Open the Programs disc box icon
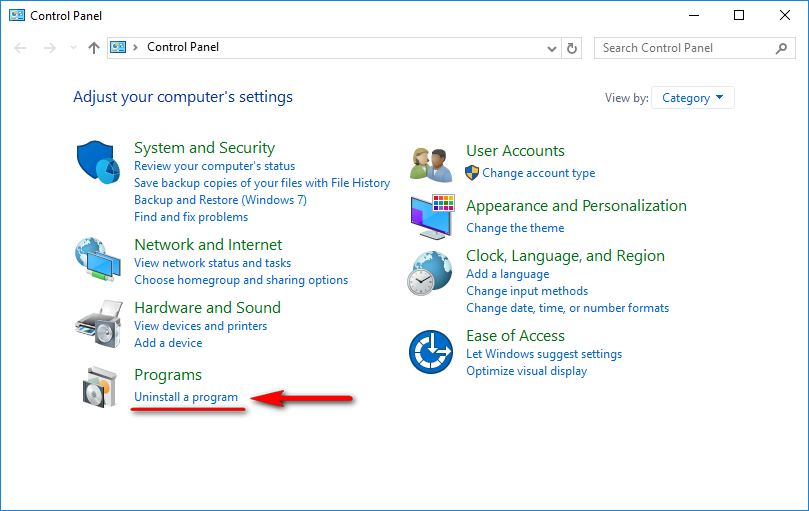The width and height of the screenshot is (809, 511). 98,387
